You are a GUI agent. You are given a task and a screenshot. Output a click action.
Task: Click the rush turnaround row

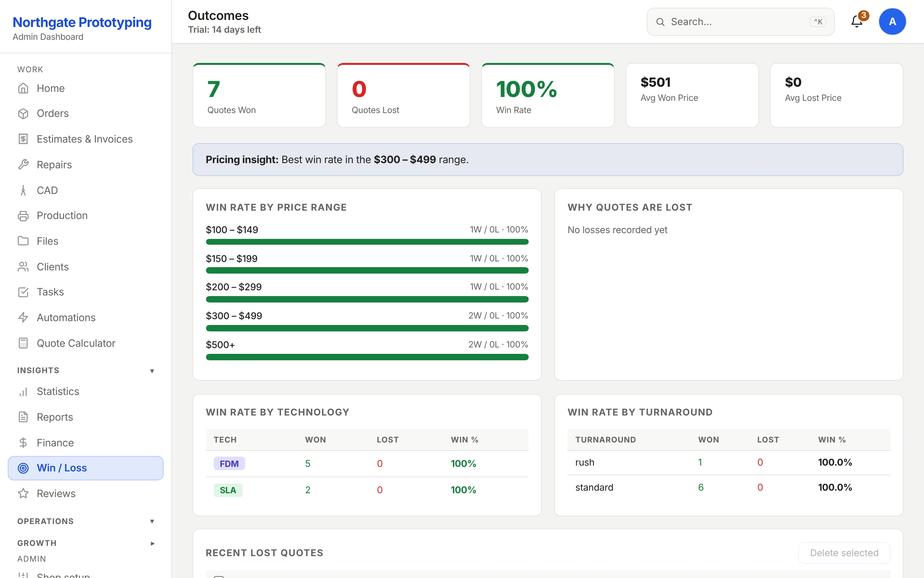(x=729, y=462)
